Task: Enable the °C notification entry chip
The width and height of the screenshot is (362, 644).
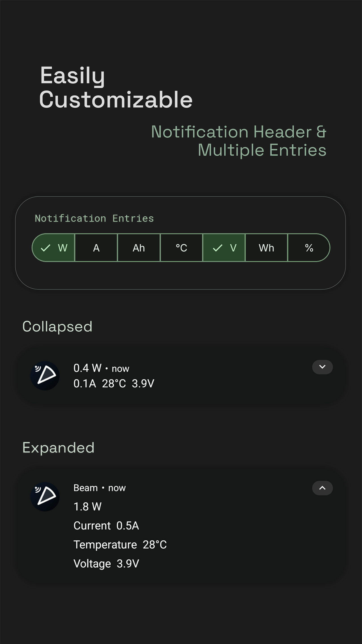Action: [x=181, y=248]
